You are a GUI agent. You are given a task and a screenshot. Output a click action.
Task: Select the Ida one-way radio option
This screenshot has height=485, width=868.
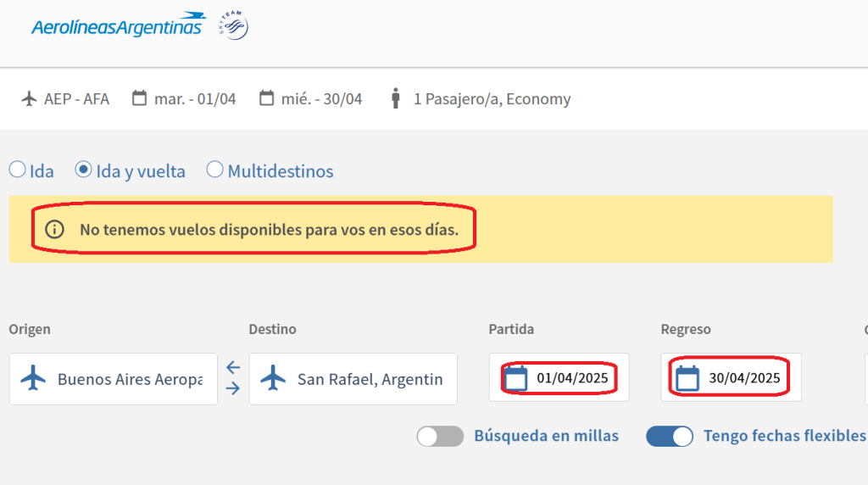pyautogui.click(x=18, y=170)
